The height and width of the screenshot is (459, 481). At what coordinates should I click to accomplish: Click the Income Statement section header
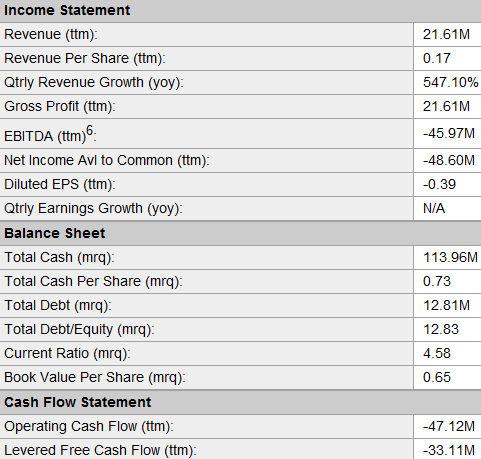click(x=67, y=10)
